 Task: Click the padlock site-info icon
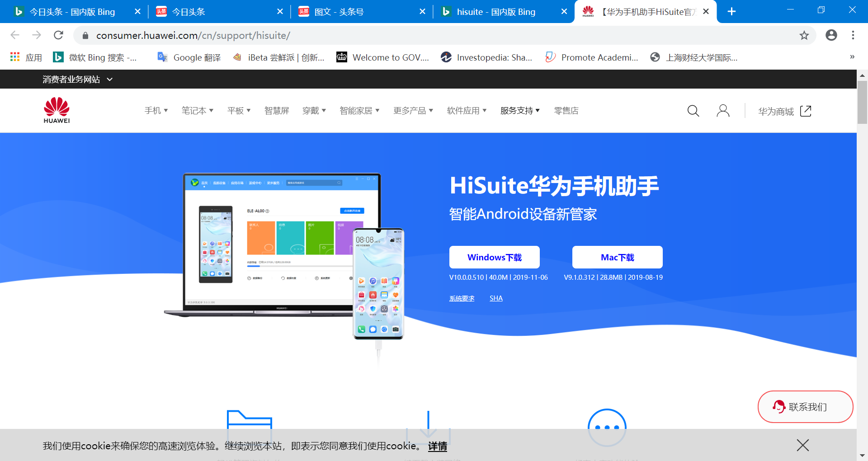pos(85,35)
